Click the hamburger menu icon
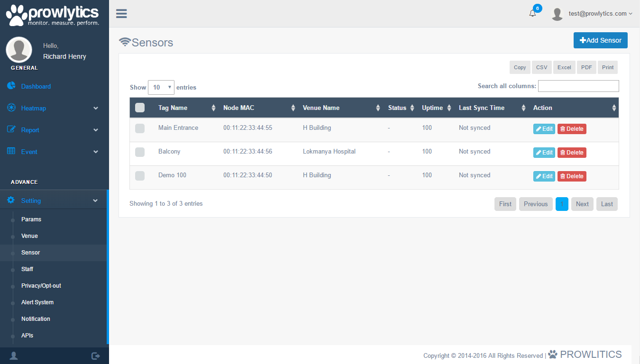 pos(121,14)
